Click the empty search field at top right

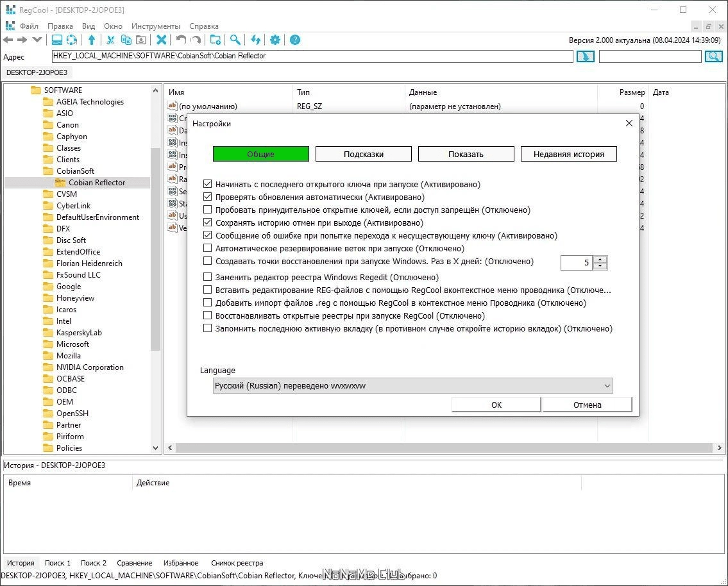click(650, 56)
